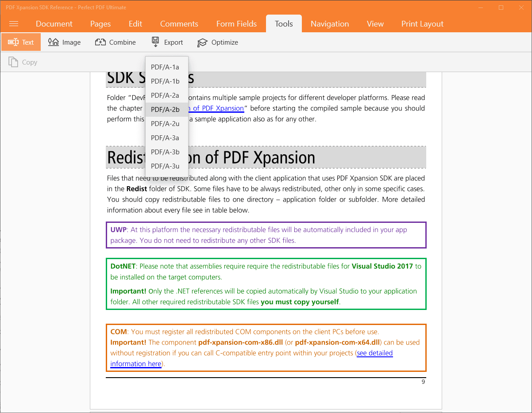Choose PDF/A-2u from the list
Image resolution: width=532 pixels, height=413 pixels.
tap(167, 124)
